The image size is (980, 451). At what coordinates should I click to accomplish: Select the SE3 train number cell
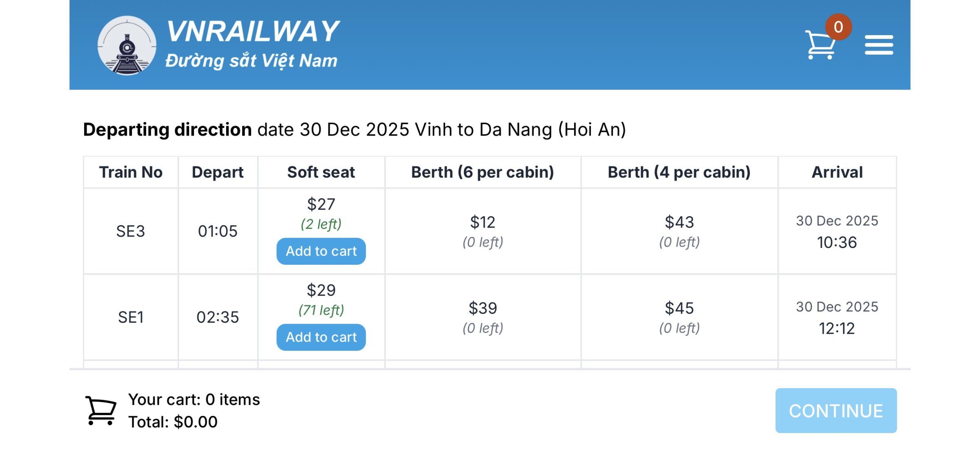pos(131,231)
